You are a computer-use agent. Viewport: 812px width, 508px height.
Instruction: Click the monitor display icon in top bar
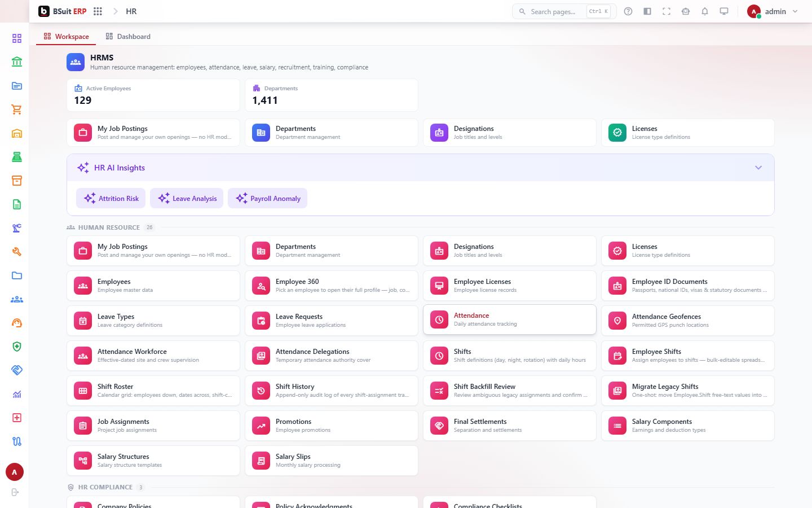click(724, 11)
